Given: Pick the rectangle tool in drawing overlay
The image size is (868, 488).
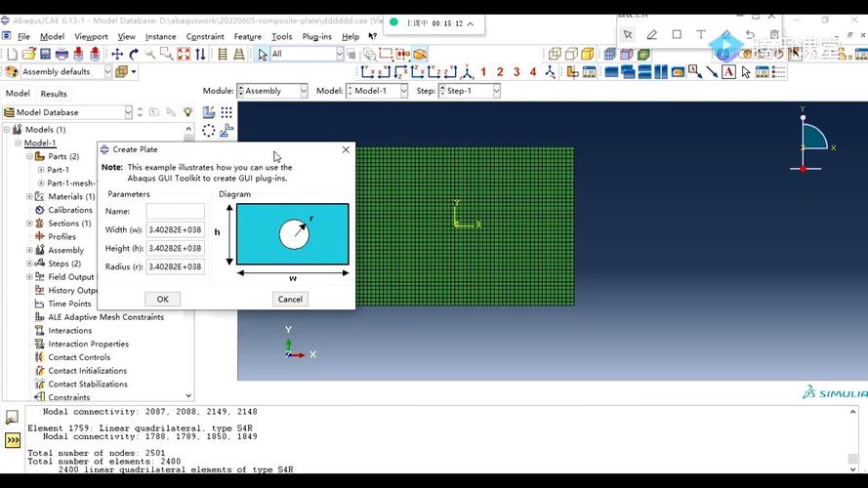Looking at the screenshot, I should tap(677, 34).
